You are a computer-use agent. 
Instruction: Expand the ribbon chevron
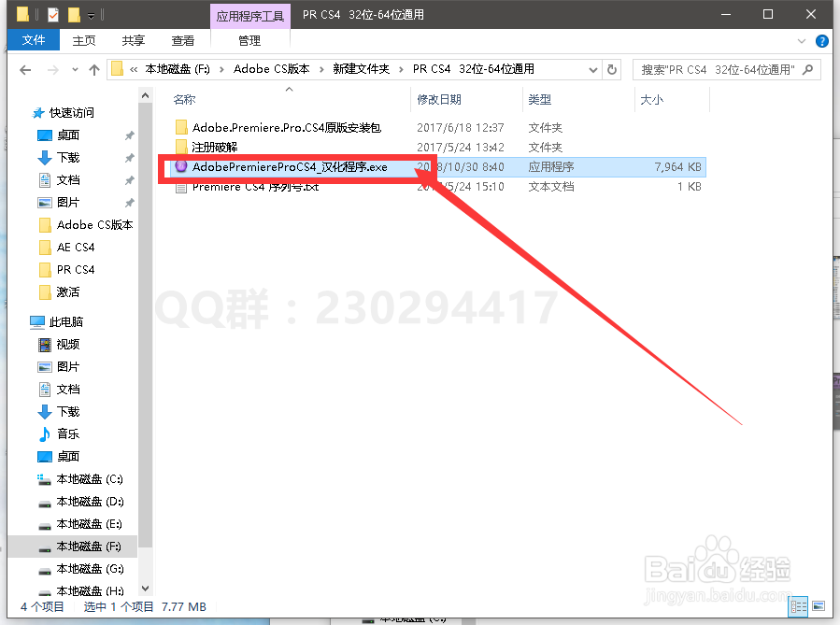pyautogui.click(x=802, y=41)
